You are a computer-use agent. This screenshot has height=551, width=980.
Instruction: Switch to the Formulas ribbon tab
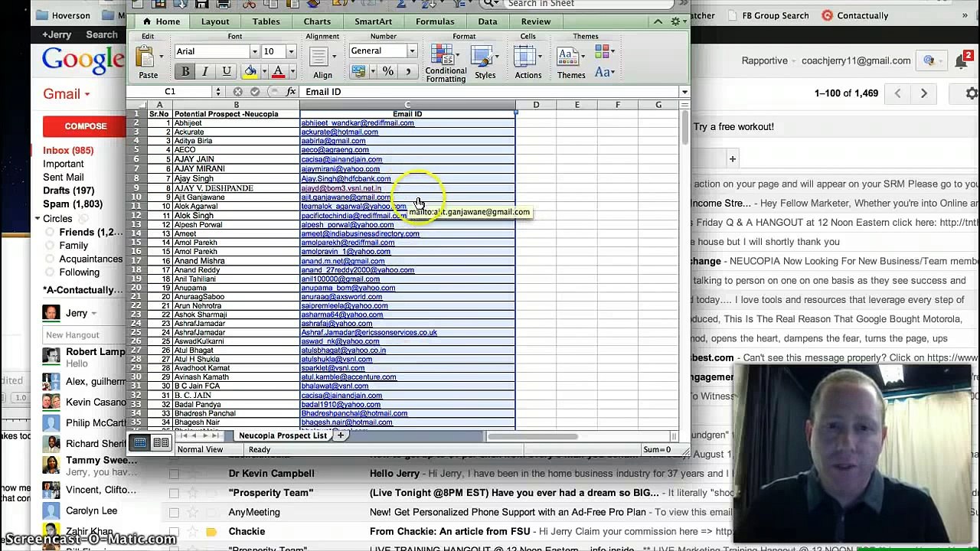click(435, 21)
